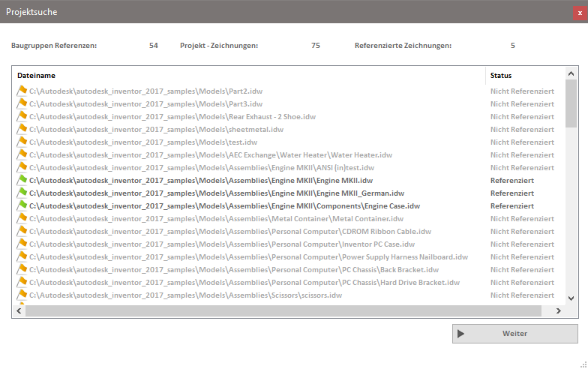The width and height of the screenshot is (588, 369).
Task: Select the Models\Part2.idw file path
Action: tap(145, 91)
